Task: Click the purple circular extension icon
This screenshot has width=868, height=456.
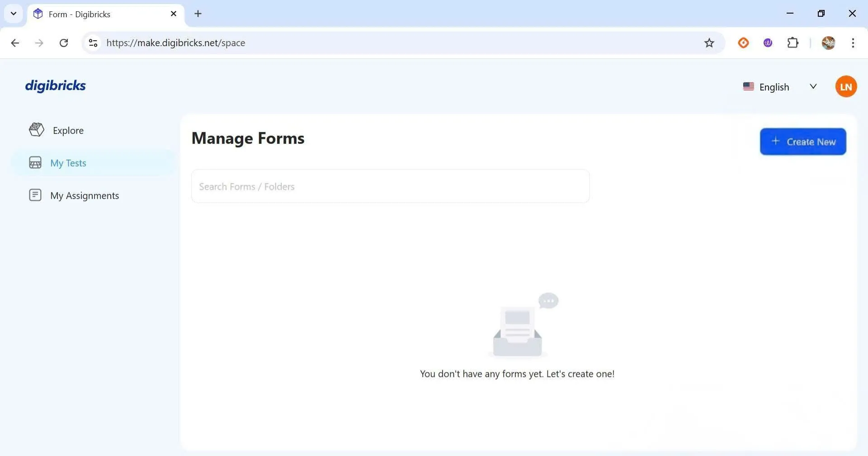Action: click(x=768, y=43)
